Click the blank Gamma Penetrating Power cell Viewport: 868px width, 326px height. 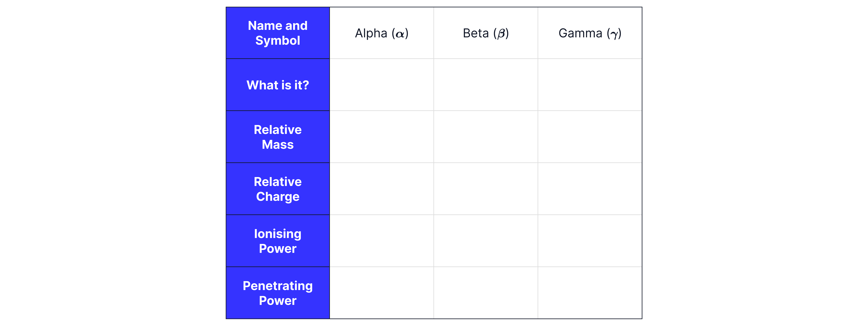(x=590, y=293)
